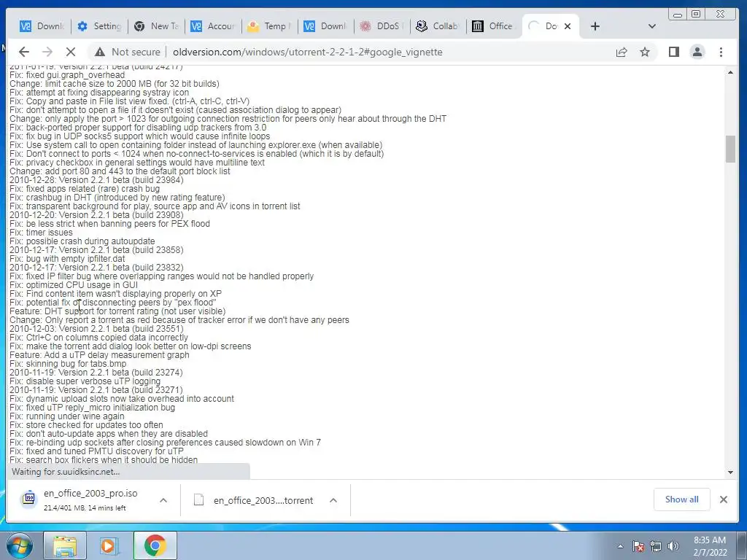
Task: Share this page using share icon
Action: click(x=622, y=52)
